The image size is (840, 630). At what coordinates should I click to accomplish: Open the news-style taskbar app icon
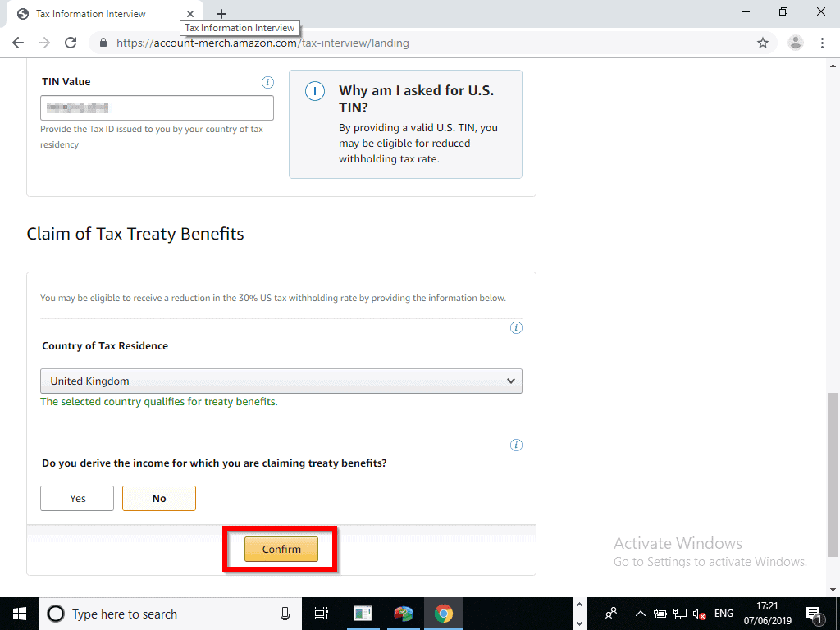pyautogui.click(x=363, y=614)
